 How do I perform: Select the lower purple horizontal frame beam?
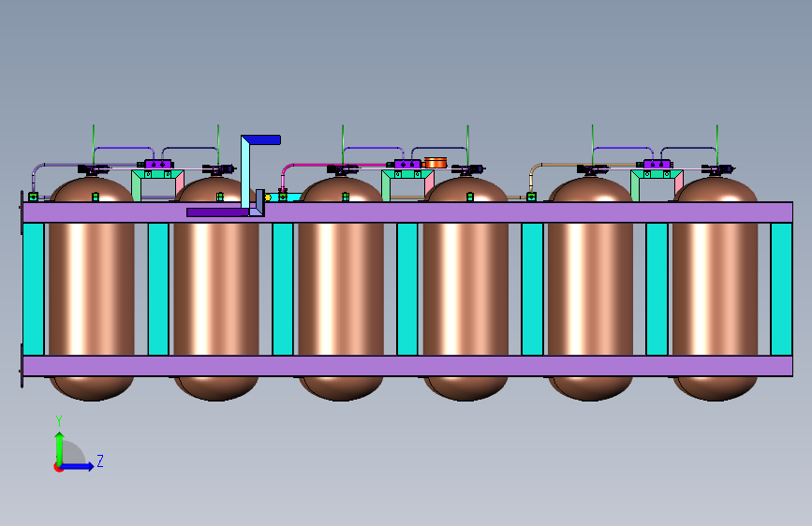pyautogui.click(x=407, y=366)
